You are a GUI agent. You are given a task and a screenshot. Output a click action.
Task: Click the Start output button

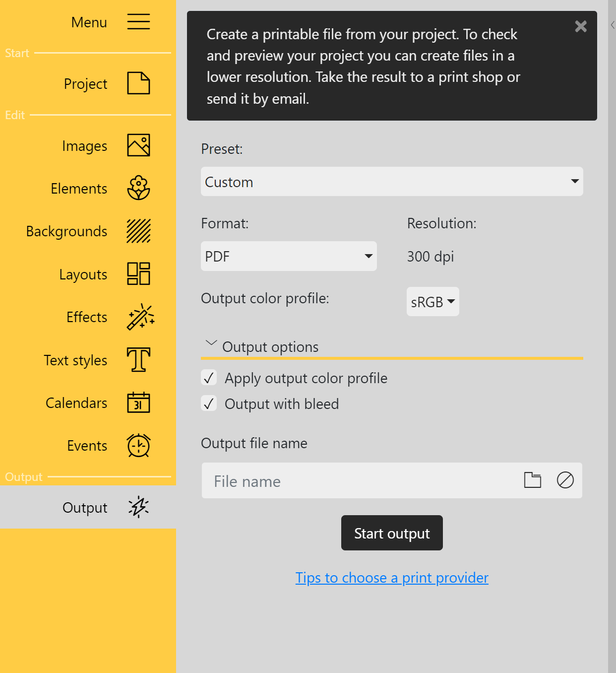point(391,533)
